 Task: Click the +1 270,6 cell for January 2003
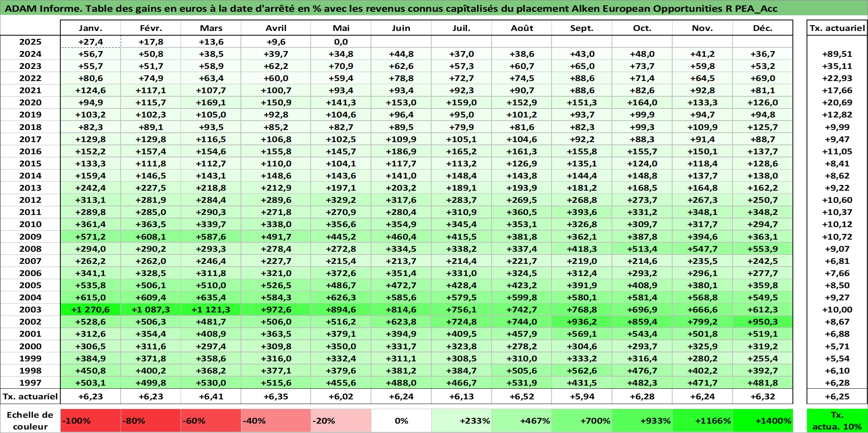90,310
